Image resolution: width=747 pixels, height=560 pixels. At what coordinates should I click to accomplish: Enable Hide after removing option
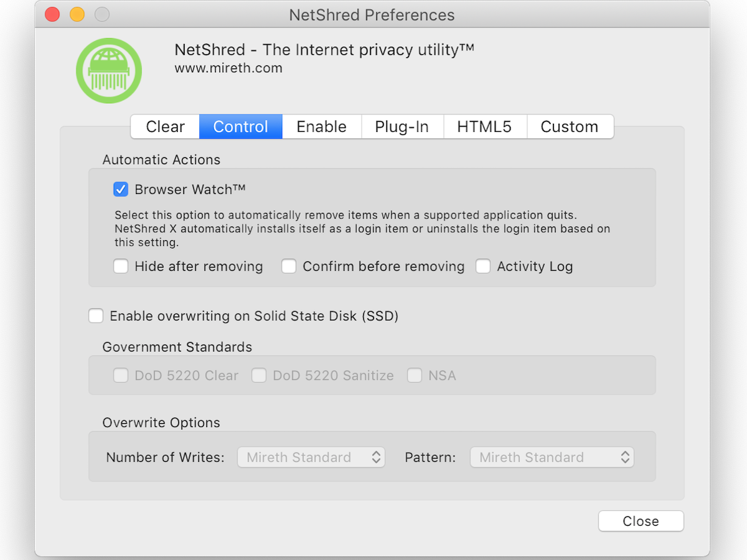[x=121, y=267]
